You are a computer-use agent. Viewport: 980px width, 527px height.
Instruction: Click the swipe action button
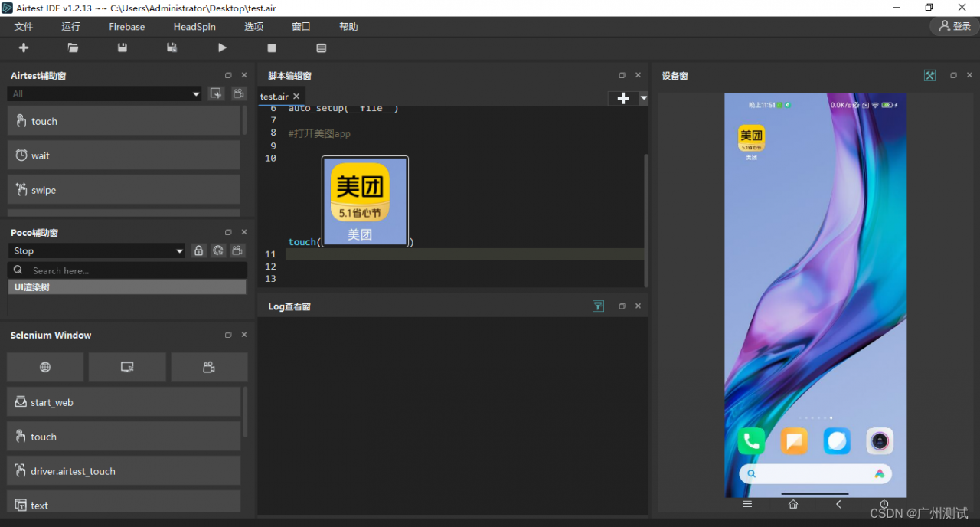click(123, 190)
